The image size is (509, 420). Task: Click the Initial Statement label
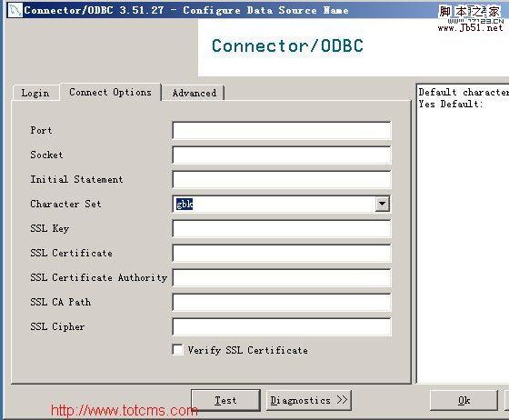[x=76, y=179]
